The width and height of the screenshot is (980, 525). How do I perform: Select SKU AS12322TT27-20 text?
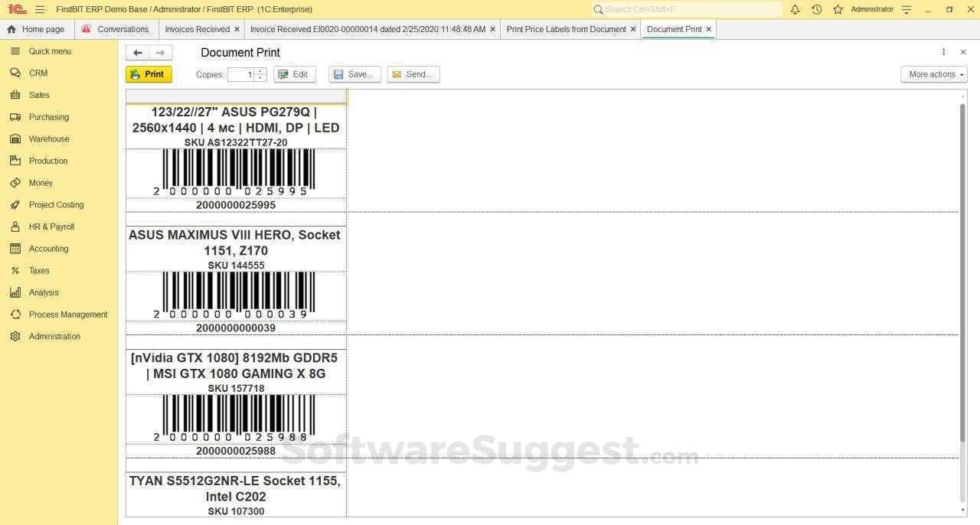coord(236,142)
